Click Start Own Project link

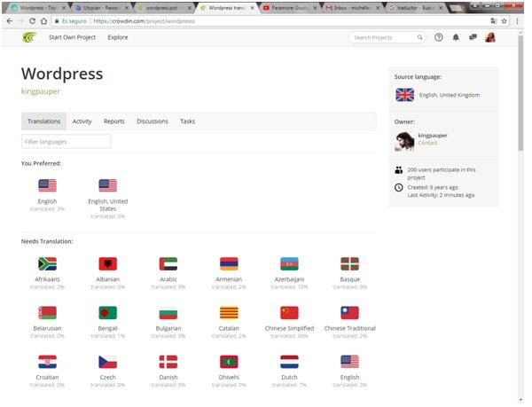[73, 37]
